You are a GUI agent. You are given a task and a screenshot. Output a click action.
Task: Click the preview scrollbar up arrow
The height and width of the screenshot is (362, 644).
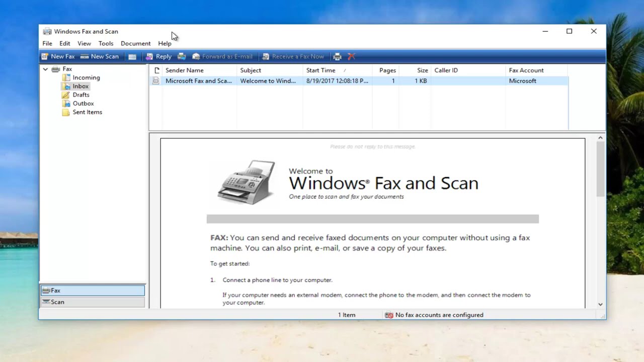[600, 138]
